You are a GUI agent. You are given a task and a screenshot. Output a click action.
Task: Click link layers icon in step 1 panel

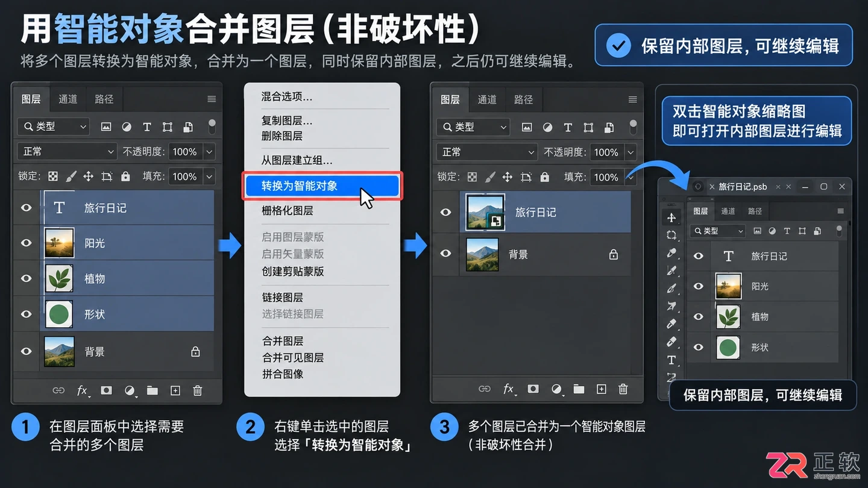tap(58, 390)
